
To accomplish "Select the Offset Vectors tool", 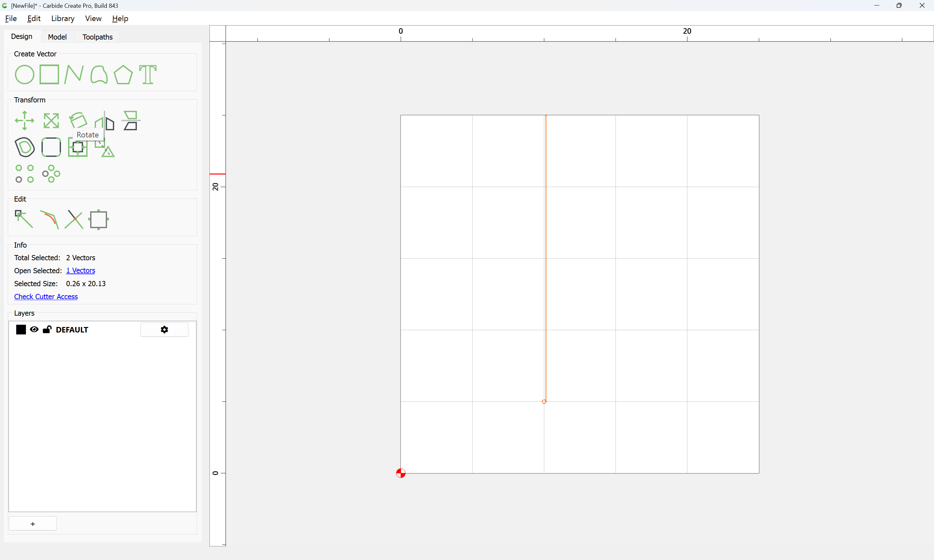I will [x=24, y=147].
